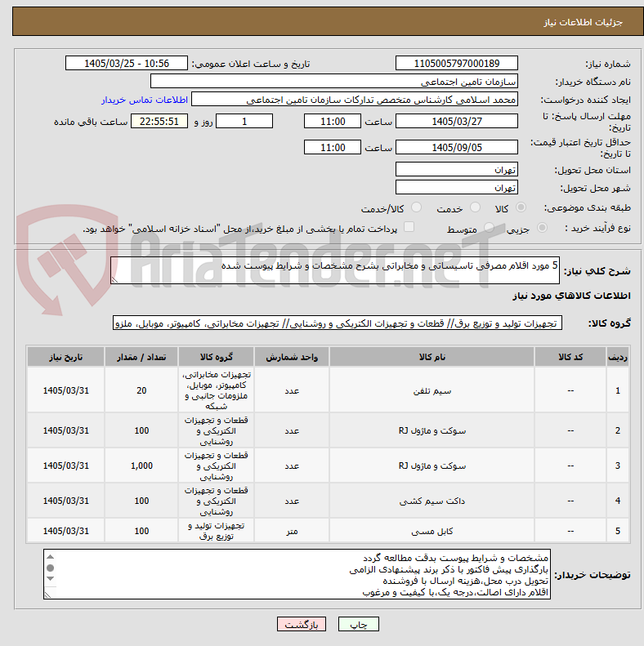Select the خدمت radio button
Screen dimensions: 644x646
coord(476,207)
